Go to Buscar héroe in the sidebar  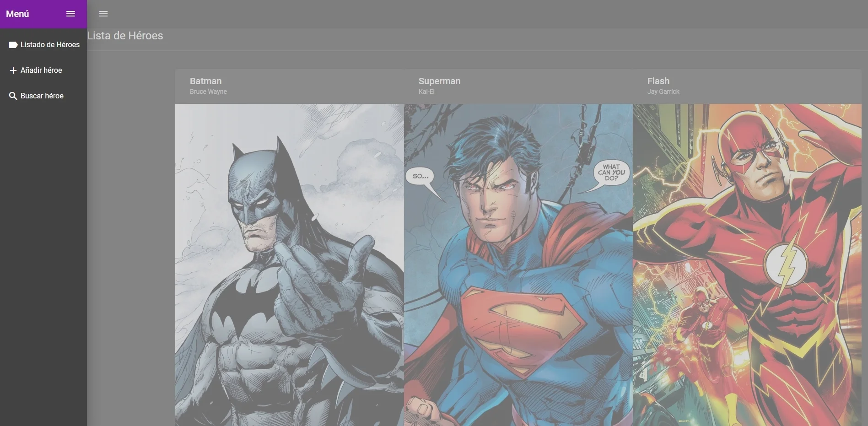[x=43, y=96]
